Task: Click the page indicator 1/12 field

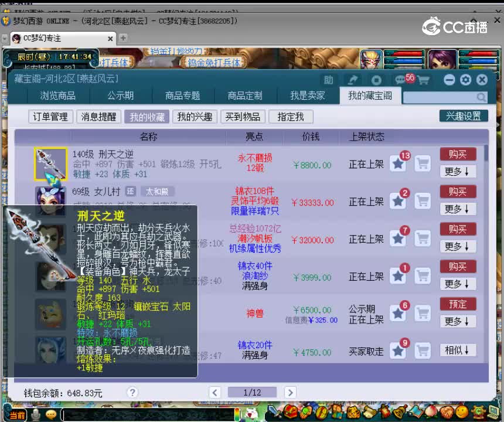Action: tap(253, 393)
